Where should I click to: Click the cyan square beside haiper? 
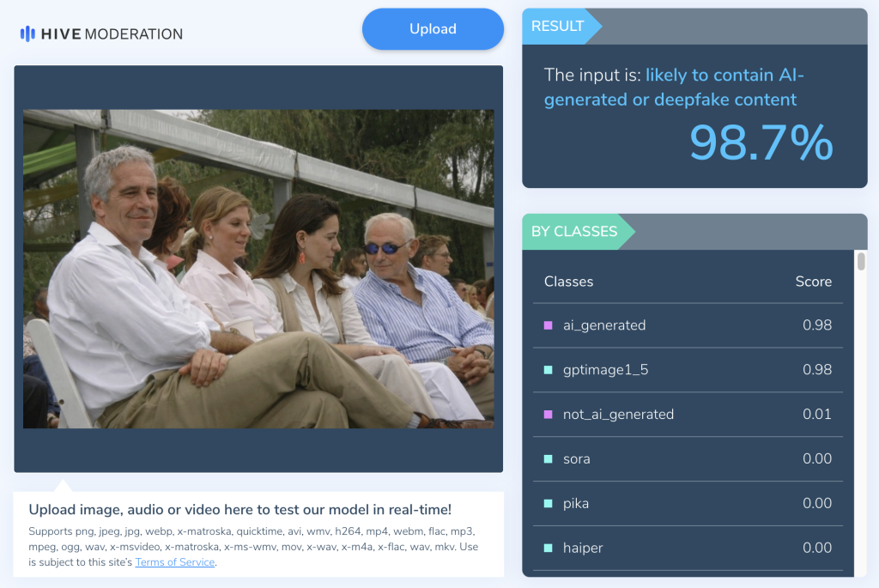click(x=548, y=549)
